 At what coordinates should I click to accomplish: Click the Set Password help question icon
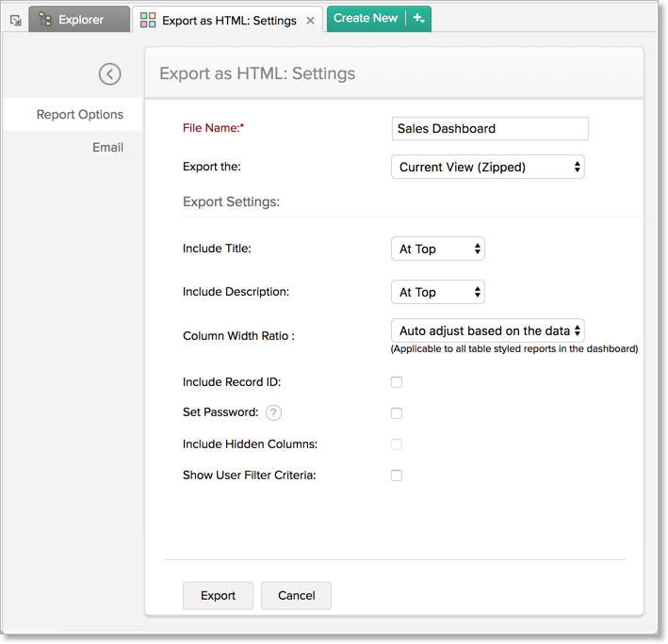tap(273, 412)
